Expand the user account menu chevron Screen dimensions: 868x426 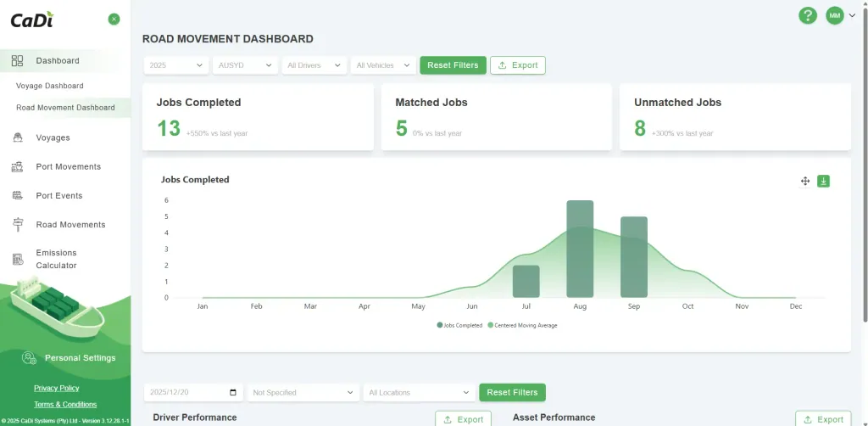pyautogui.click(x=852, y=15)
